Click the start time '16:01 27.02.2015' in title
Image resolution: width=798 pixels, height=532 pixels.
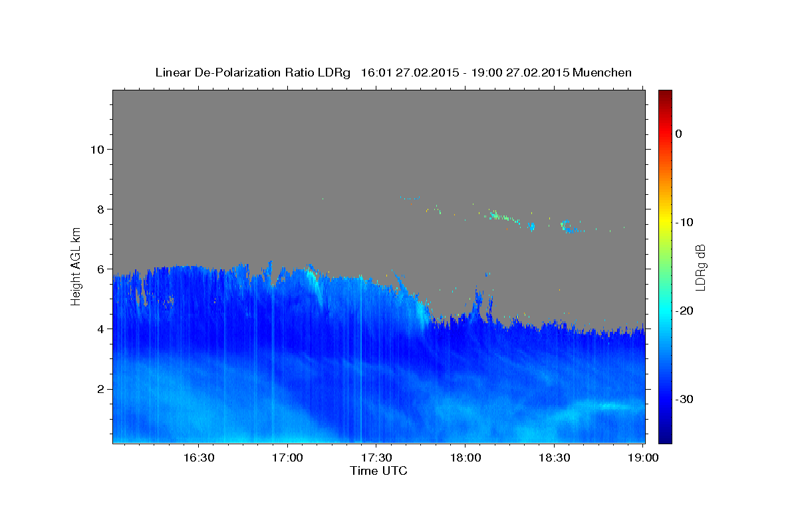[410, 72]
